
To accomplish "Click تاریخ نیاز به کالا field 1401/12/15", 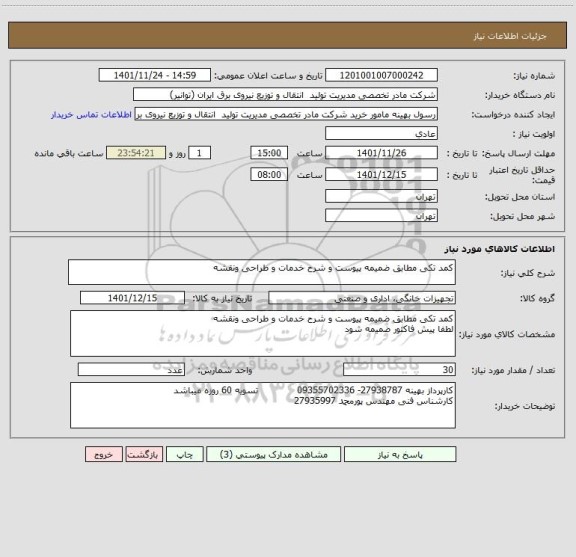I will point(132,298).
